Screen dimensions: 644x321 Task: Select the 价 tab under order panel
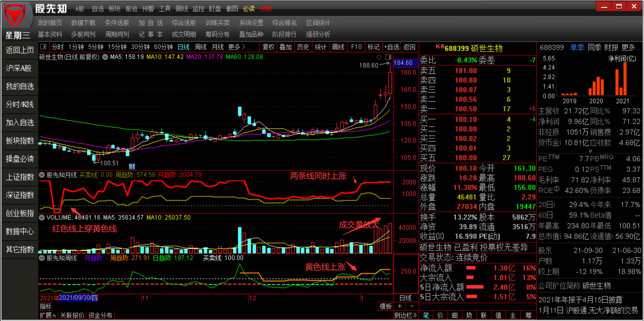(440, 315)
